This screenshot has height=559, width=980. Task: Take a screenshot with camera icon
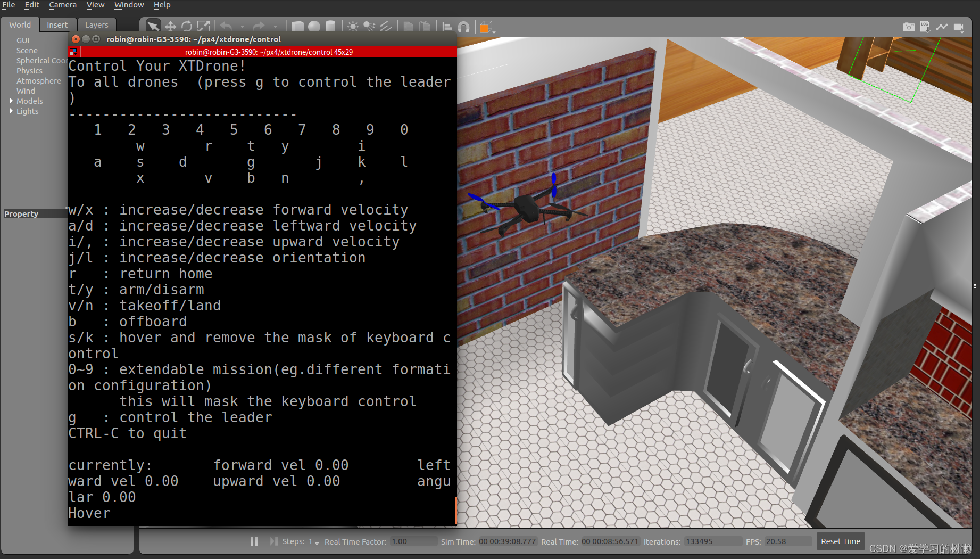(909, 27)
